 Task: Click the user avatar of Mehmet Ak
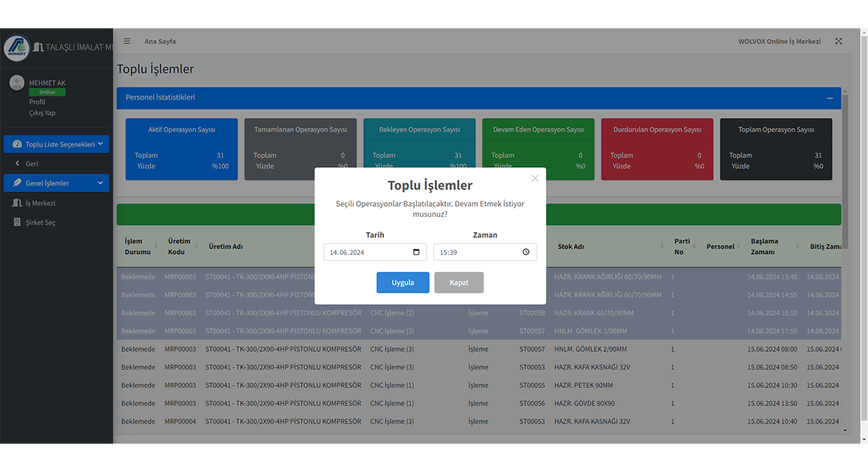pyautogui.click(x=17, y=83)
